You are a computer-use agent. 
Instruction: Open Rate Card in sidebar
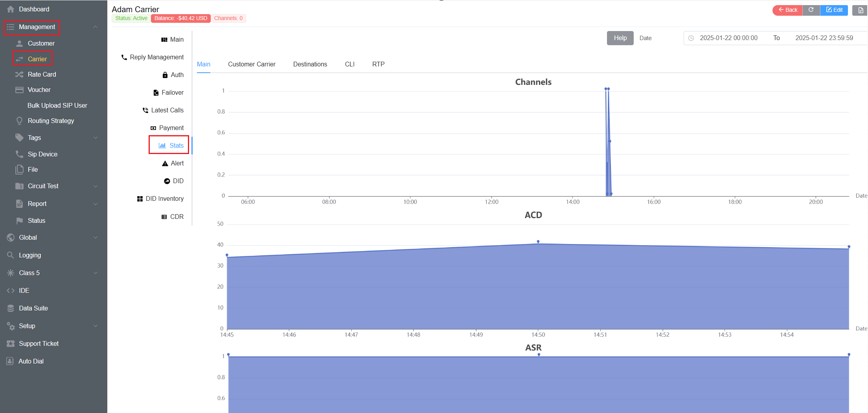point(42,74)
